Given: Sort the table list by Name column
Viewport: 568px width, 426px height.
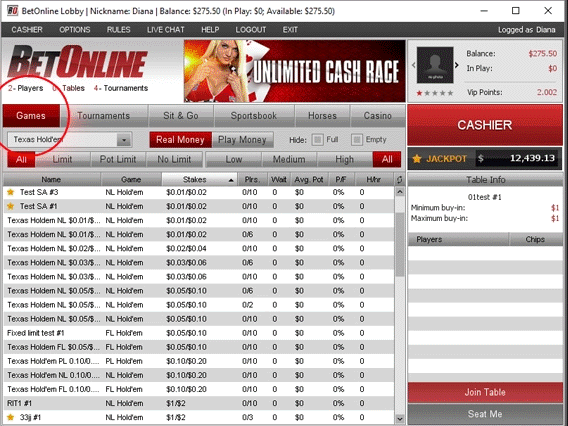Looking at the screenshot, I should (52, 180).
